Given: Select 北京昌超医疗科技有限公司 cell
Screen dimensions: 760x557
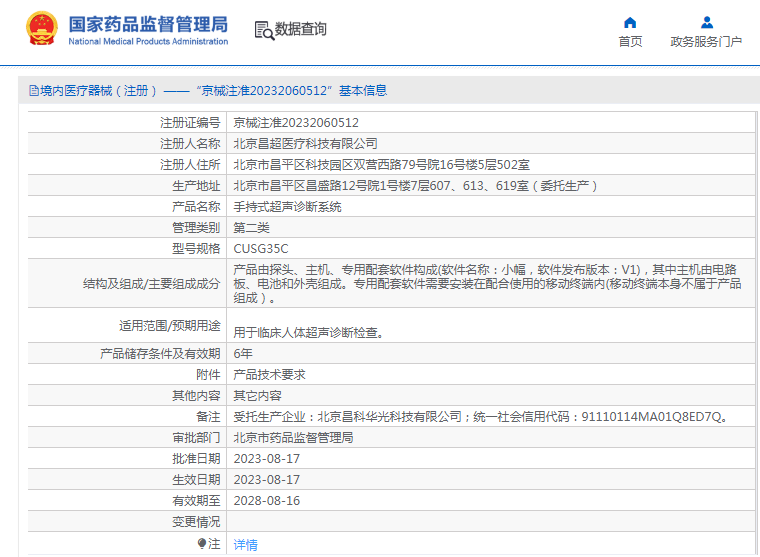Looking at the screenshot, I should (305, 143).
